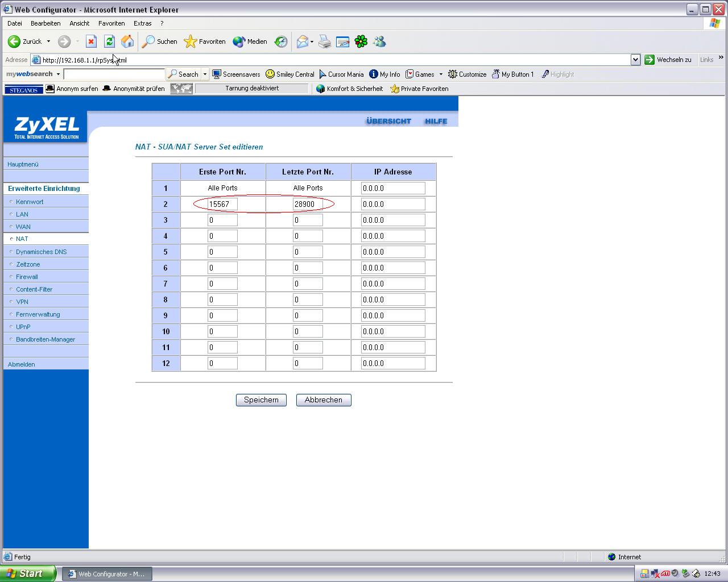Click the Smiley Central icon

pos(290,74)
